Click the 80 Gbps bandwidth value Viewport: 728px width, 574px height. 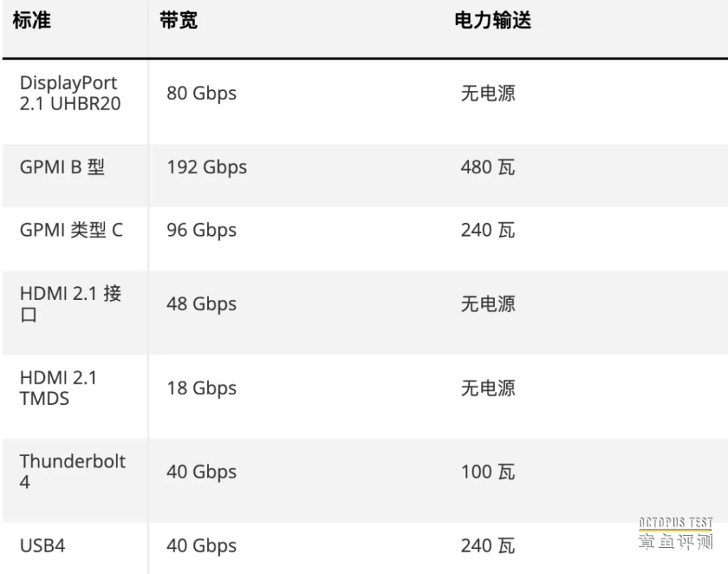point(201,93)
